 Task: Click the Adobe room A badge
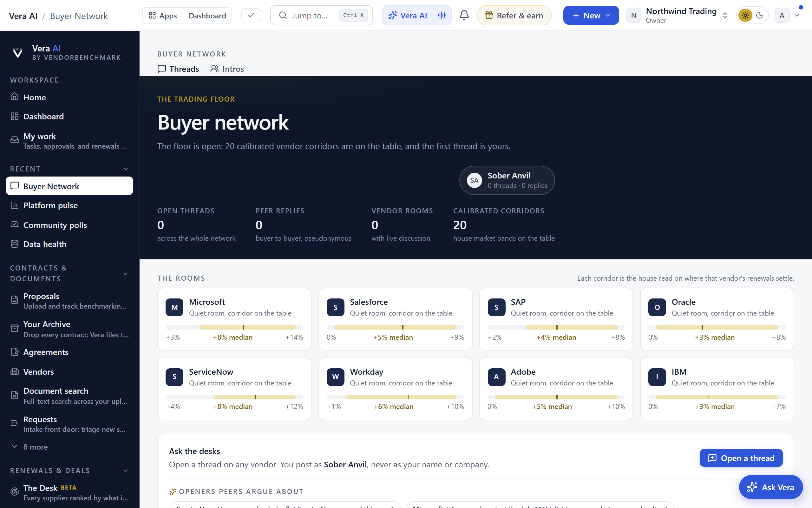[x=496, y=377]
